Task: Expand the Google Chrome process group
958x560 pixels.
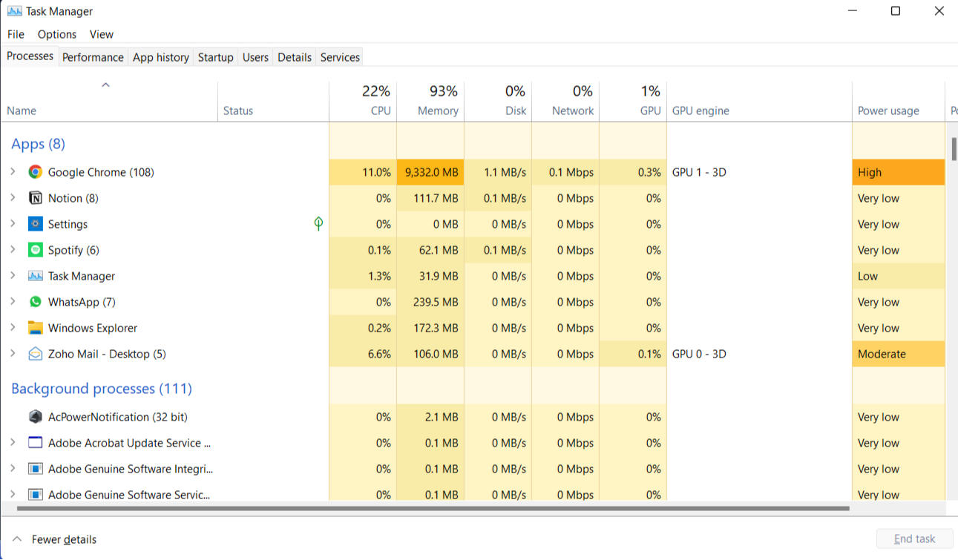Action: pos(12,172)
